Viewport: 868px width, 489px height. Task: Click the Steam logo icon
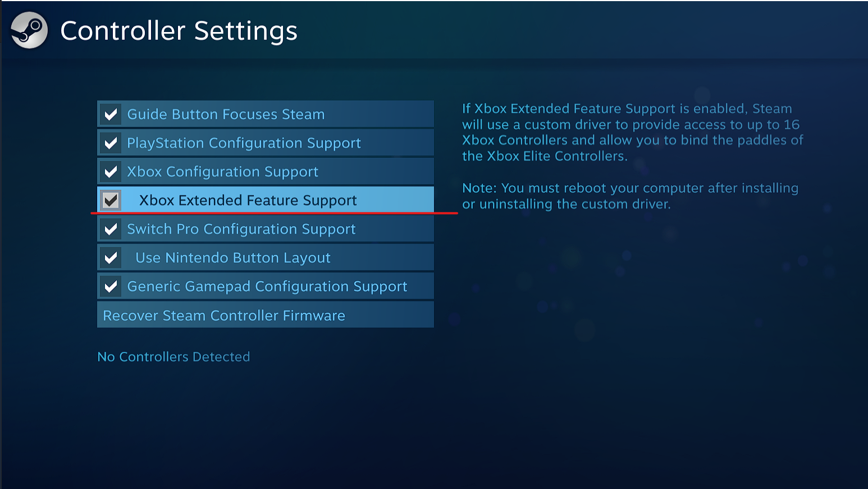pyautogui.click(x=29, y=30)
